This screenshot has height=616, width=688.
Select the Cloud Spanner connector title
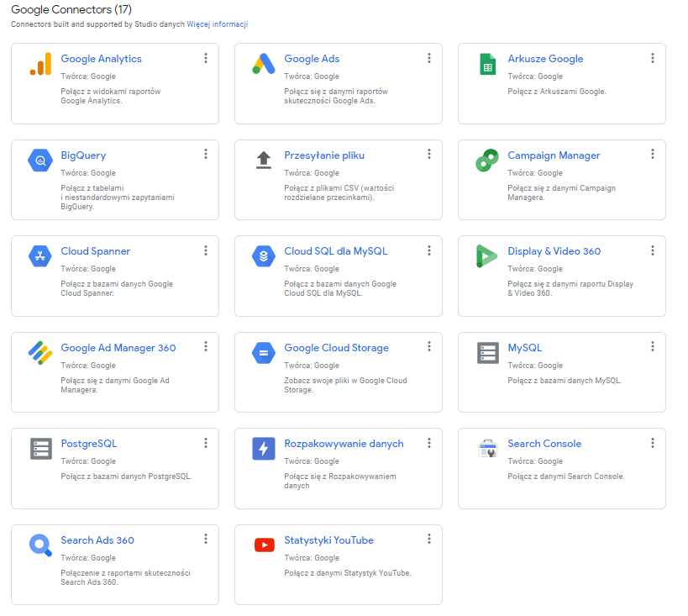point(95,251)
